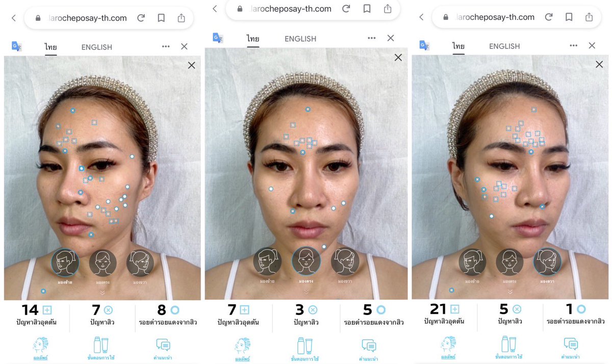Reload the page in the left screen
612x364 pixels.
141,18
